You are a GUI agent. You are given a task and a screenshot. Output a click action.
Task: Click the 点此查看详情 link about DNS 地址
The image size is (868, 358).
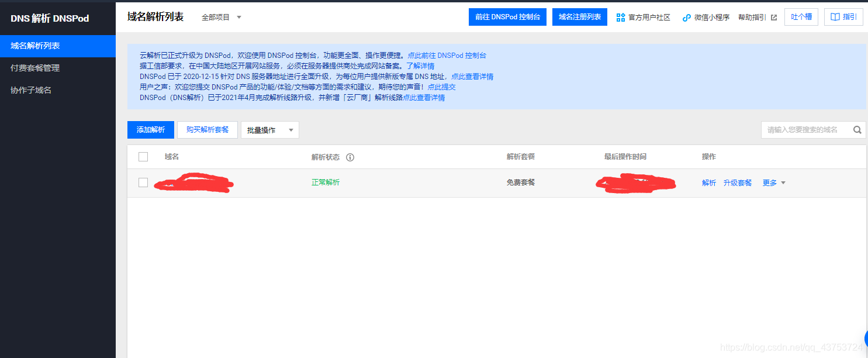[x=472, y=77]
